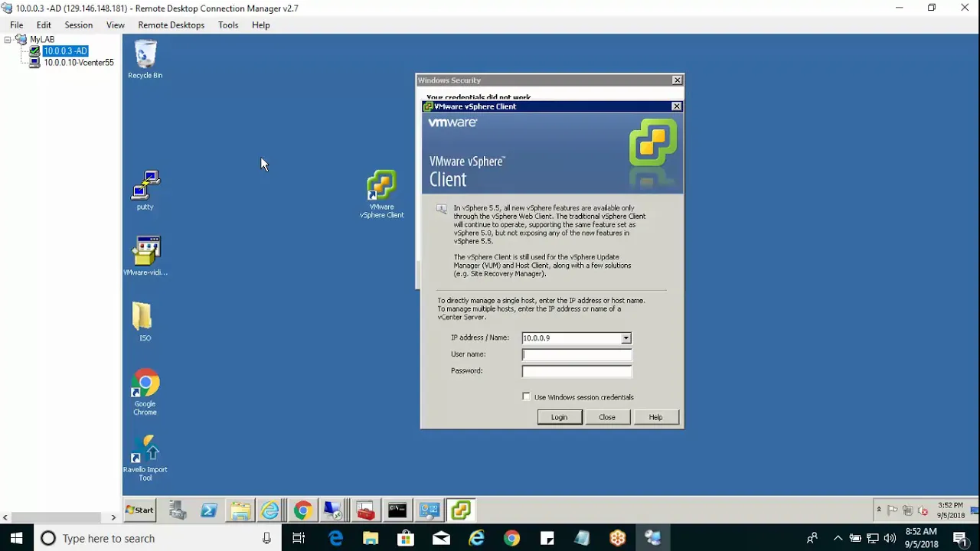Click the Login button
The width and height of the screenshot is (980, 551).
(x=560, y=417)
